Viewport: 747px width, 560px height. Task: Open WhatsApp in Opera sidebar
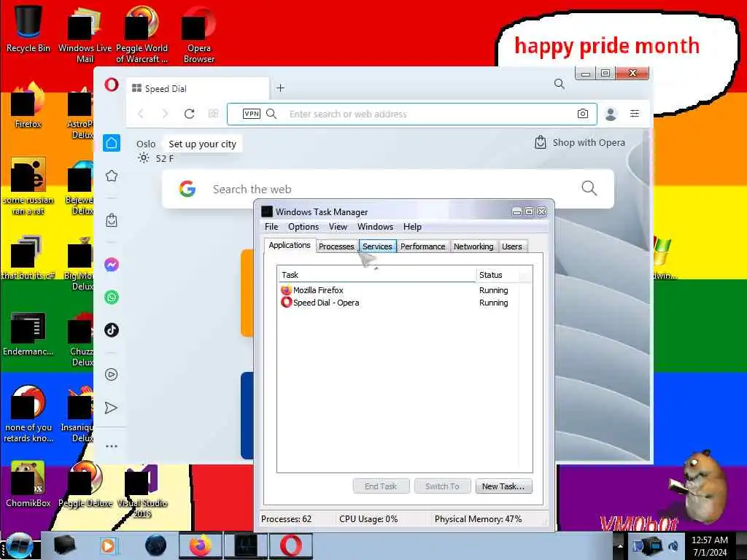[x=112, y=297]
